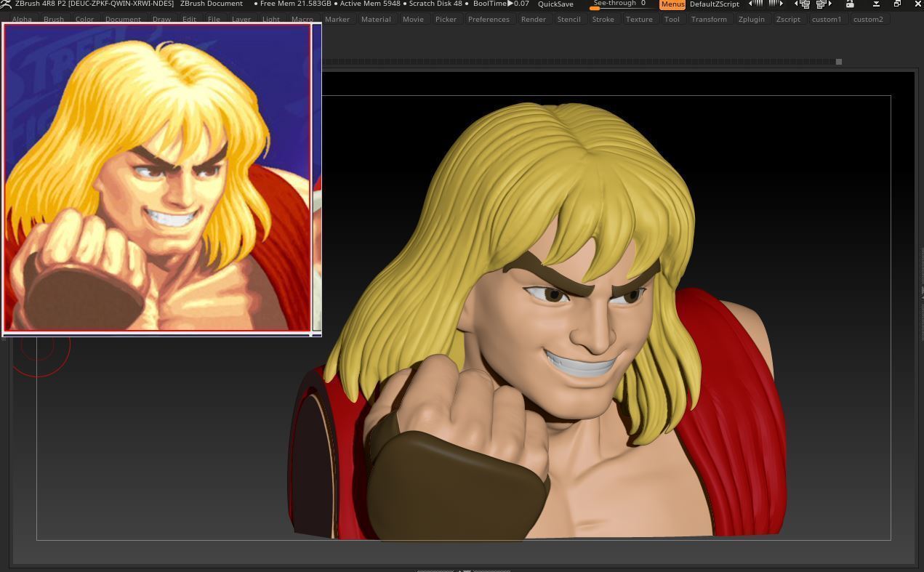The width and height of the screenshot is (924, 572).
Task: Open the Preferences menu
Action: click(x=489, y=19)
